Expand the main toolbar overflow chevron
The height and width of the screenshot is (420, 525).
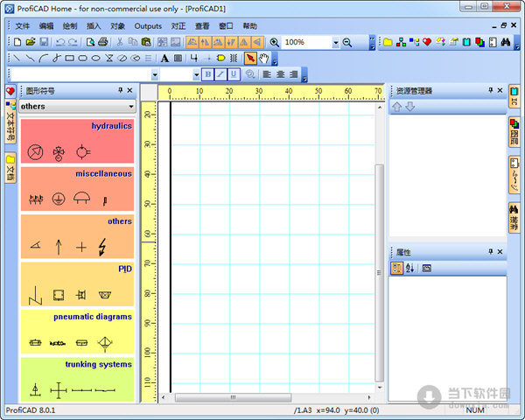coord(373,43)
